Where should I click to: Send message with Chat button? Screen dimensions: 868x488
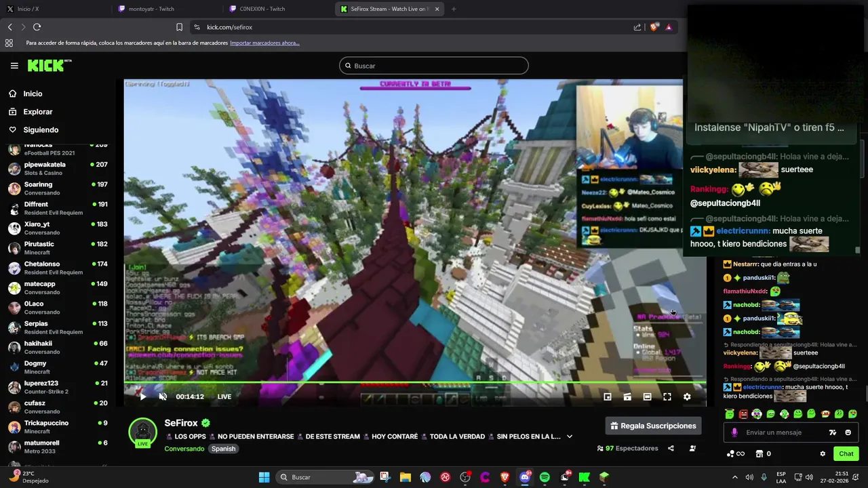[x=846, y=453]
